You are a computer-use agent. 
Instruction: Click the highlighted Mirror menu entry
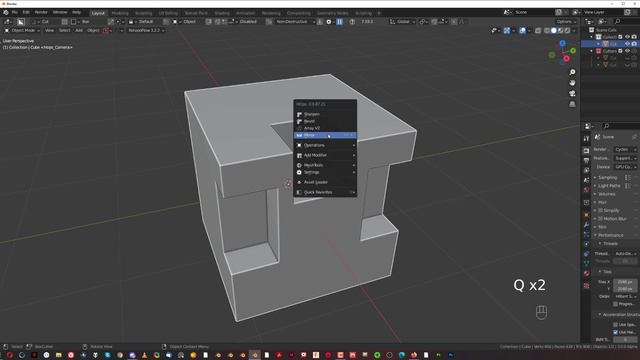point(325,135)
